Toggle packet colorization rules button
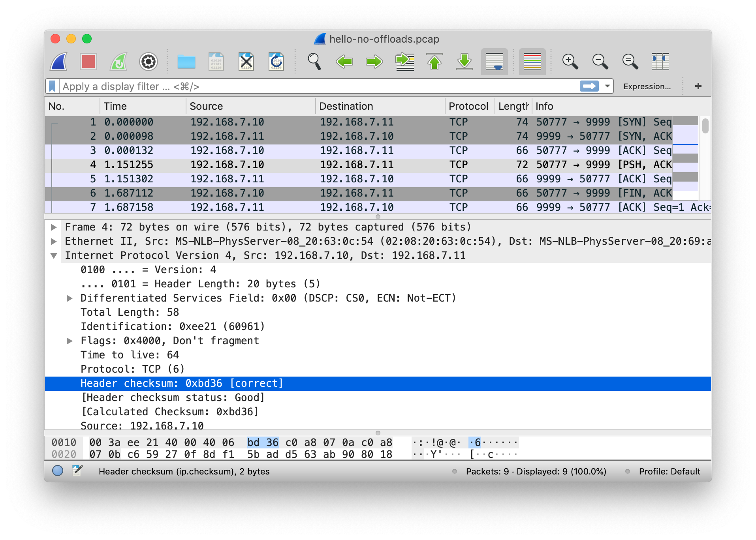Viewport: 756px width, 540px height. coord(532,62)
